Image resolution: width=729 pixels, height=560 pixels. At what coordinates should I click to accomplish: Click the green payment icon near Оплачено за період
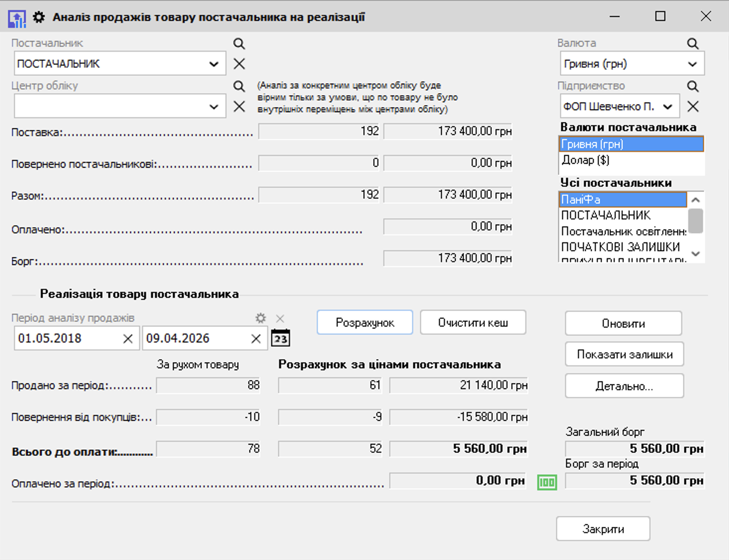547,482
